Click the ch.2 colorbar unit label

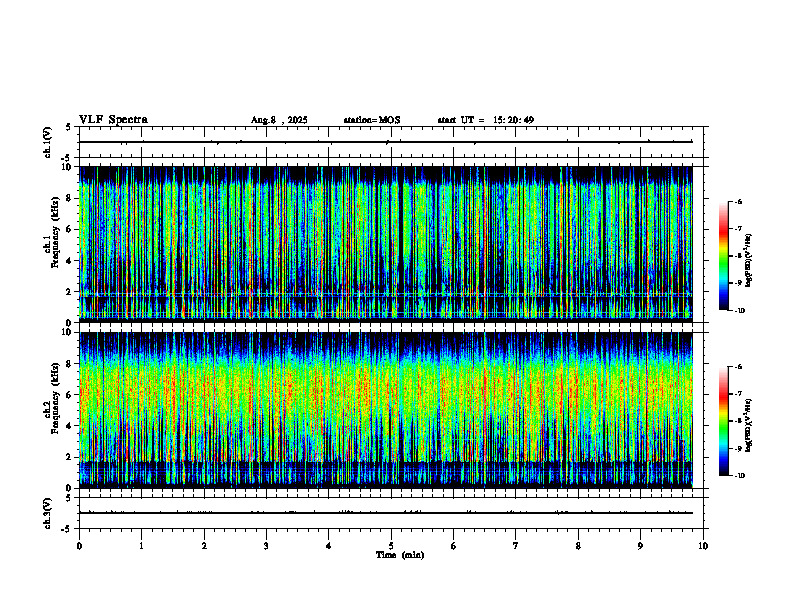coord(749,426)
